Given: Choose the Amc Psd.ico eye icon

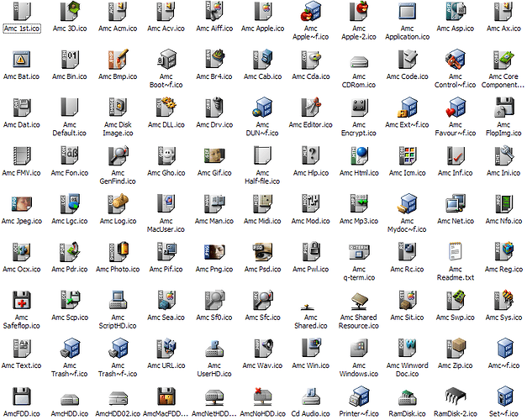Looking at the screenshot, I should tap(262, 252).
